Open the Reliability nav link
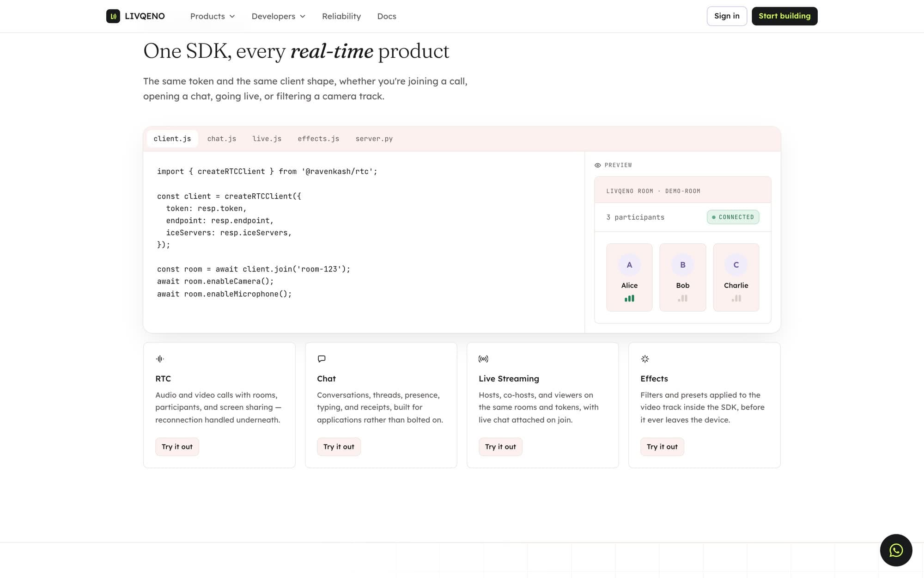Image resolution: width=924 pixels, height=578 pixels. [341, 16]
